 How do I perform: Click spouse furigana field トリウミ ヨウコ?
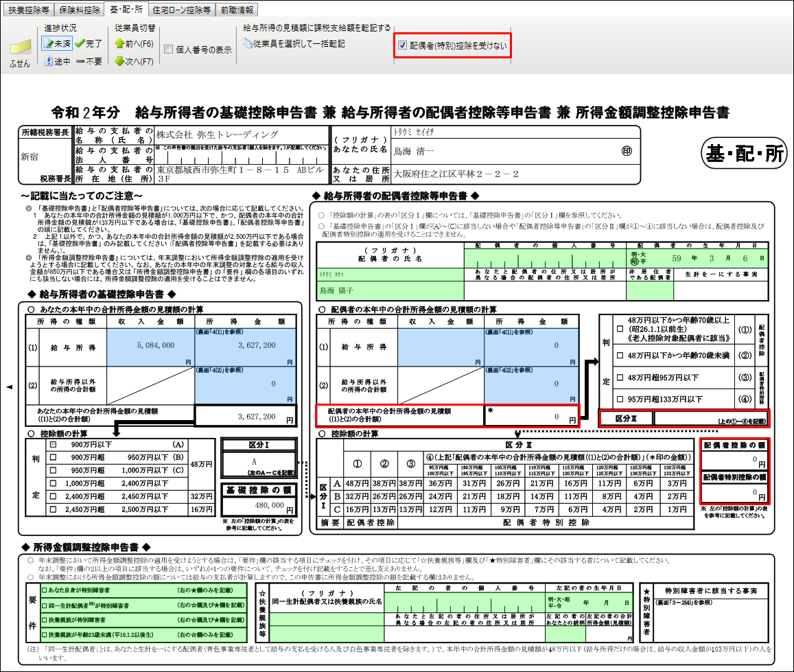coord(390,275)
